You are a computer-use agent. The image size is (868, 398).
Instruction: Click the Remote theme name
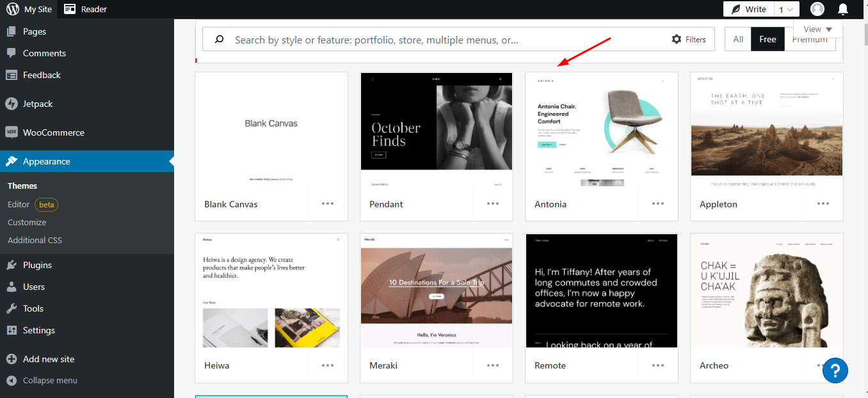pyautogui.click(x=550, y=365)
